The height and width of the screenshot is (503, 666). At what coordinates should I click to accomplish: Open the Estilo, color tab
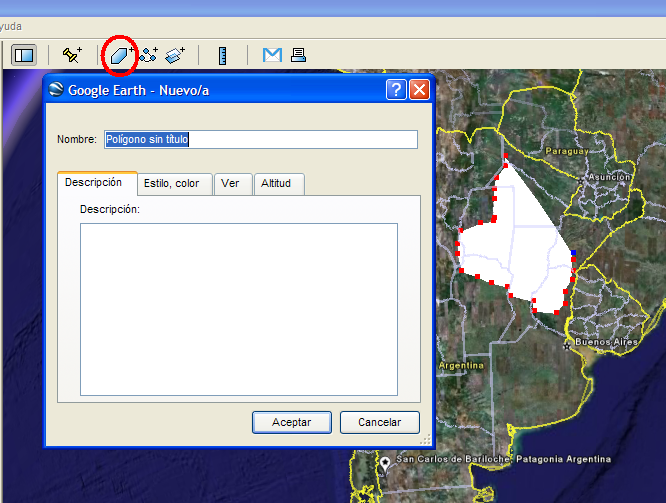[x=175, y=184]
